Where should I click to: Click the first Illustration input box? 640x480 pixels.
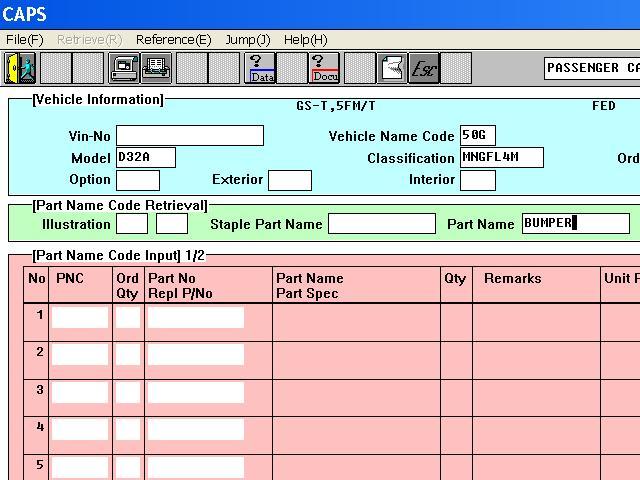click(x=132, y=224)
